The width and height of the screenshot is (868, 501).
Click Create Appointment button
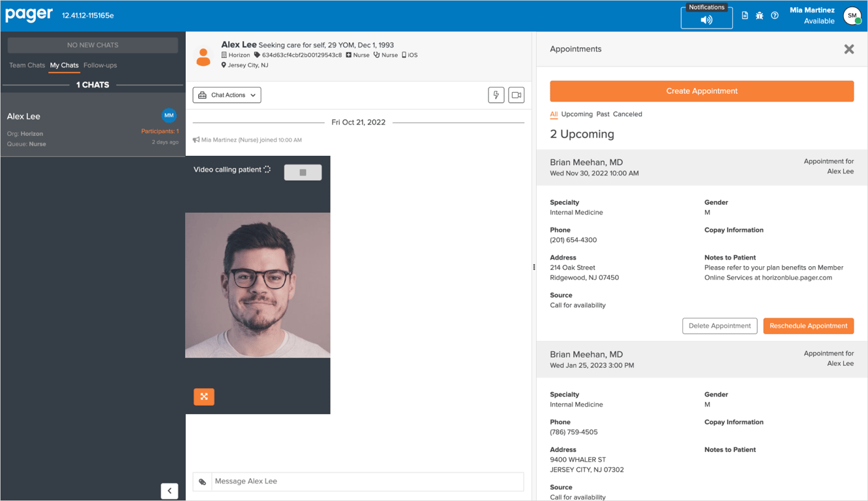point(702,91)
